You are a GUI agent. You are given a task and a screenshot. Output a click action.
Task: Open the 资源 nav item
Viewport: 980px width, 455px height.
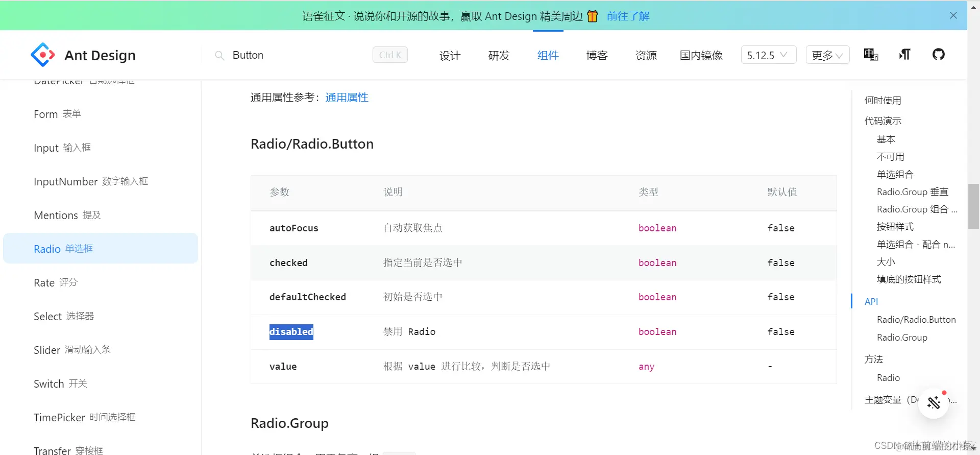pos(646,55)
